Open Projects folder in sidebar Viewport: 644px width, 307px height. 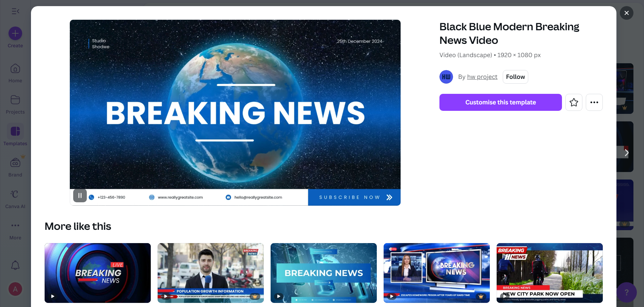[15, 104]
